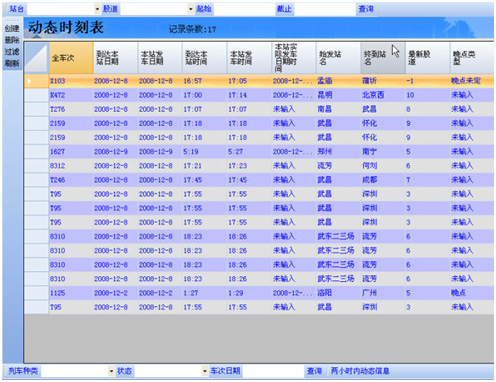
Task: Open the 站台 dropdown arrow
Action: [97, 9]
